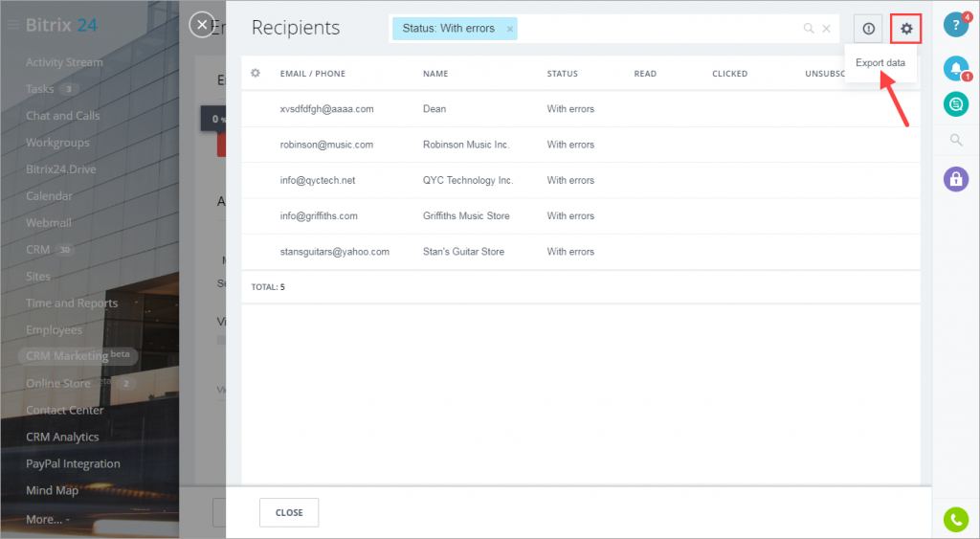Open Calendar in left menu
This screenshot has height=539, width=980.
pos(49,195)
